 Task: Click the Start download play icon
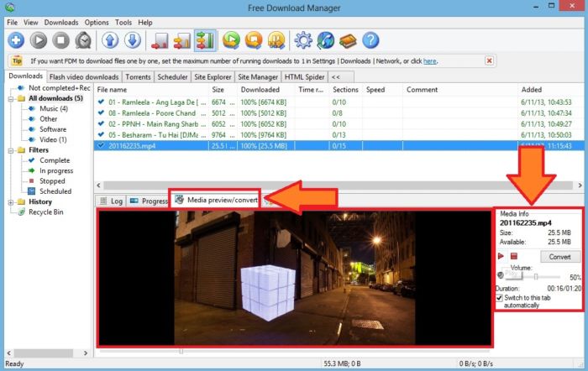tap(39, 40)
